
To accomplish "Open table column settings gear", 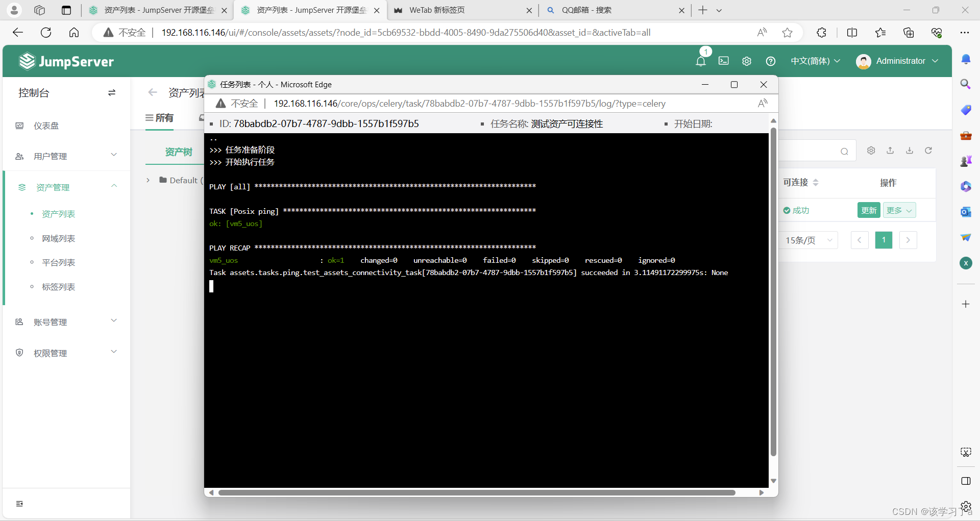I will tap(871, 151).
